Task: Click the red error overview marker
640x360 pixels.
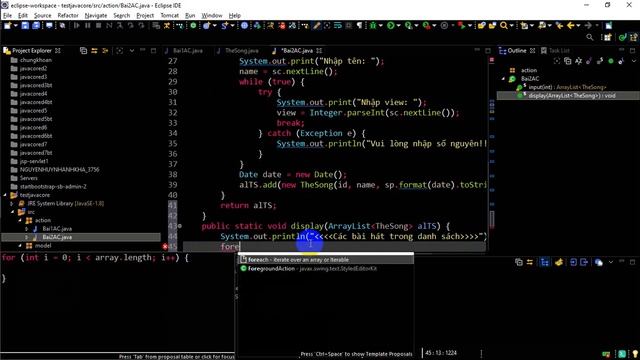Action: point(492,60)
